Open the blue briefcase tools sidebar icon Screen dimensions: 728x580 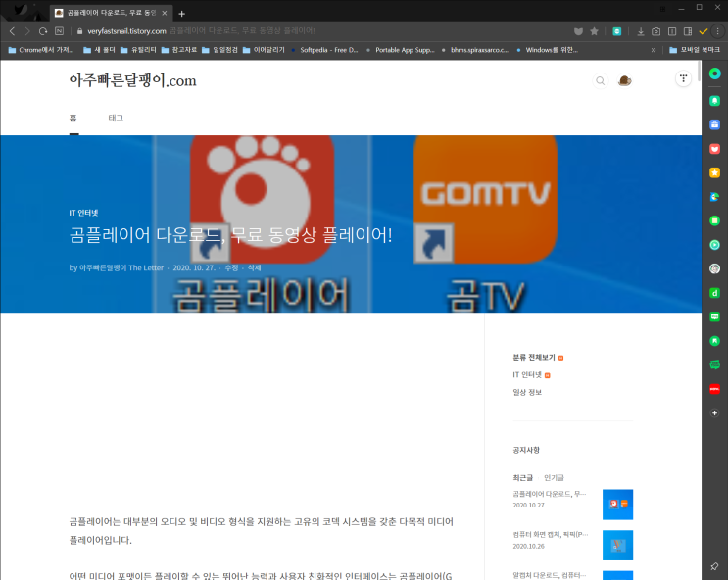coord(715,124)
